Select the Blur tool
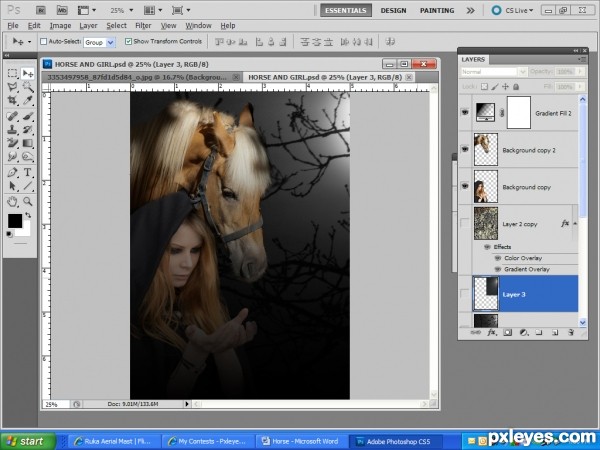This screenshot has height=450, width=600. pos(13,157)
